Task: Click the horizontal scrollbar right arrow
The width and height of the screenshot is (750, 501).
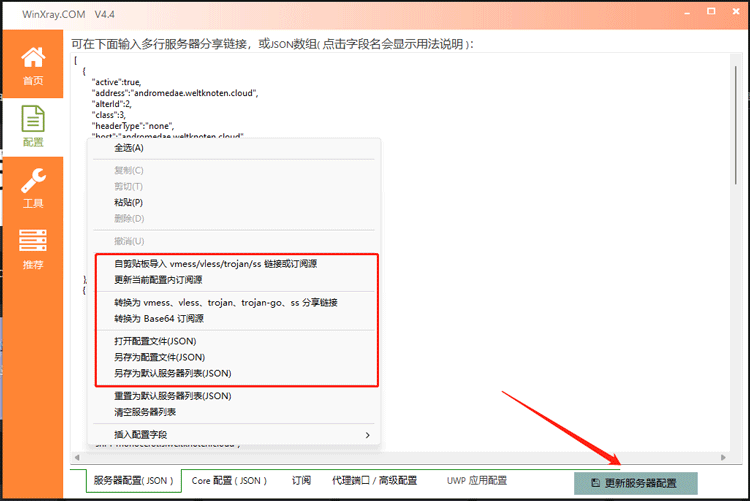Action: point(723,458)
